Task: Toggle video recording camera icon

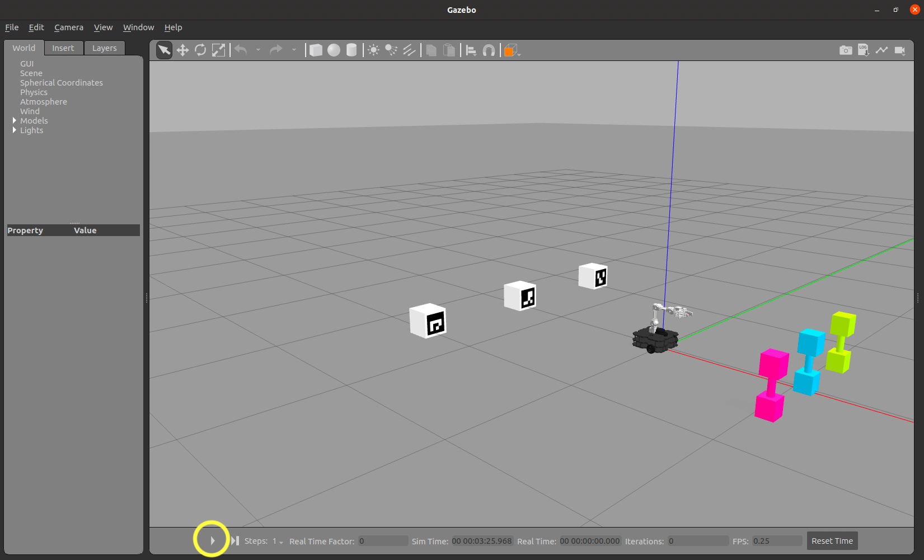Action: [899, 50]
